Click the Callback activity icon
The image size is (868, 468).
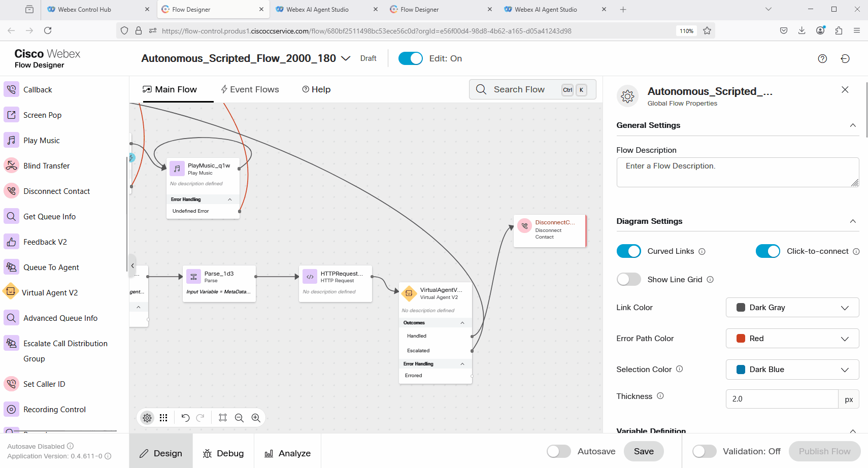click(11, 89)
